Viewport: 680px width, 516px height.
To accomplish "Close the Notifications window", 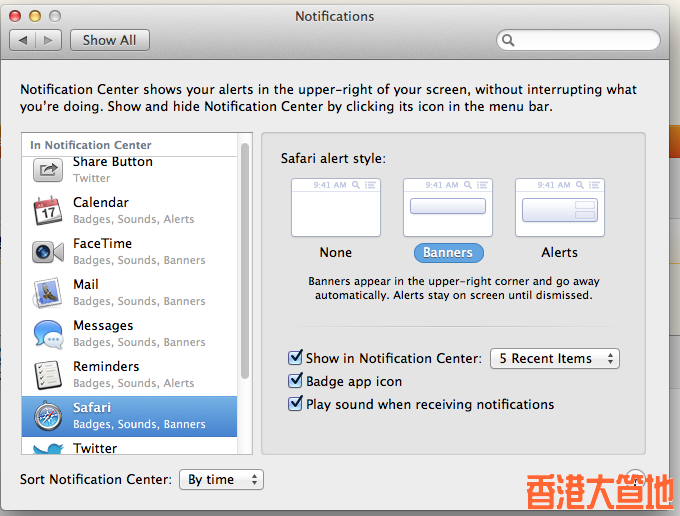I will (x=15, y=16).
